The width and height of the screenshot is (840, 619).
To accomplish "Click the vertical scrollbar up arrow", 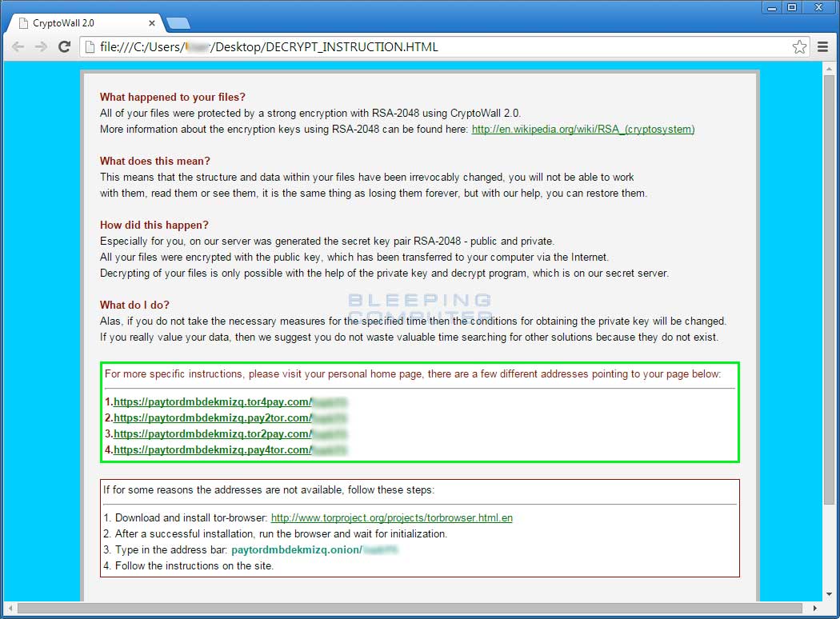I will pos(829,69).
